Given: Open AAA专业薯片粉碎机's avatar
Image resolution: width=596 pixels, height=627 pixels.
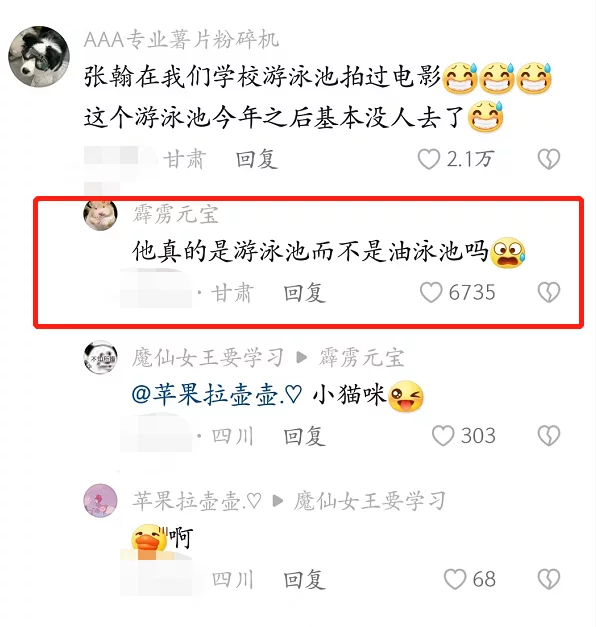Looking at the screenshot, I should tap(39, 56).
